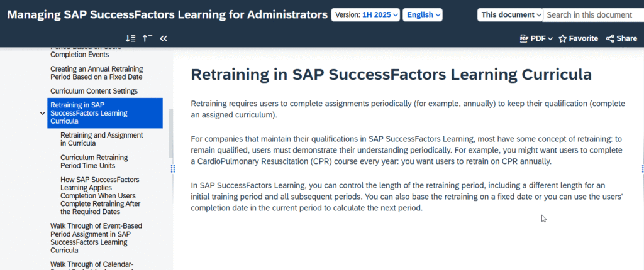Open the English language dropdown
The height and width of the screenshot is (270, 644).
(423, 14)
